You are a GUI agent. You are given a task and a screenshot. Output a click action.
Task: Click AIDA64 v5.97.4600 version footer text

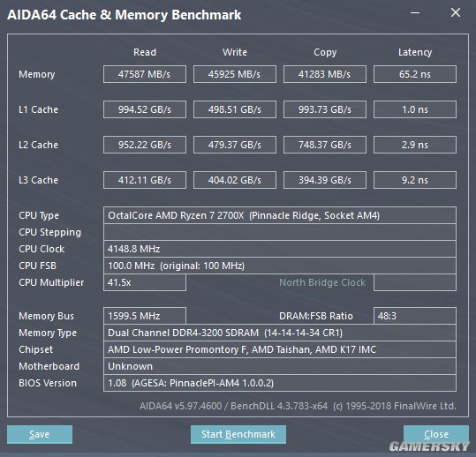tap(298, 406)
